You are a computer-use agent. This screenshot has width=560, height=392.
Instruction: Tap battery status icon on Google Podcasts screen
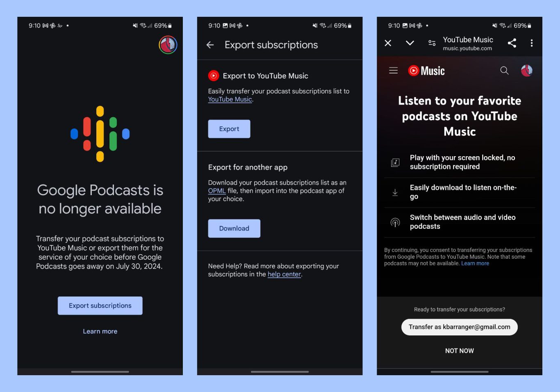[x=170, y=26]
